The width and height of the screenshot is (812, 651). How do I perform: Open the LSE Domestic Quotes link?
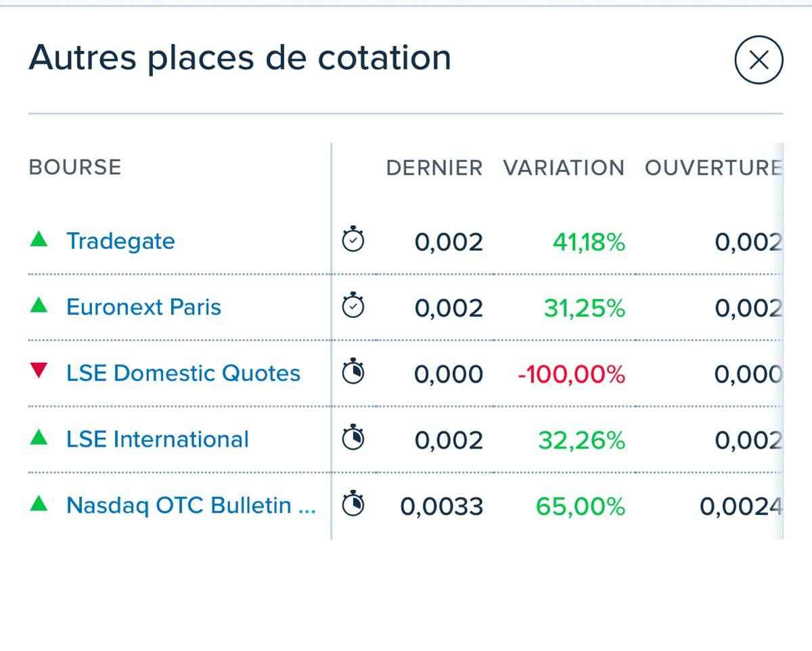[183, 373]
